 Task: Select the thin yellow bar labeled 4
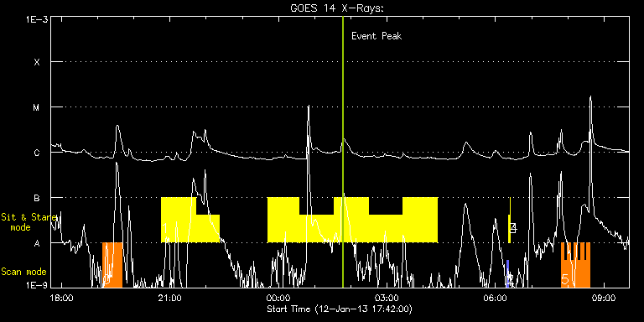tap(509, 221)
